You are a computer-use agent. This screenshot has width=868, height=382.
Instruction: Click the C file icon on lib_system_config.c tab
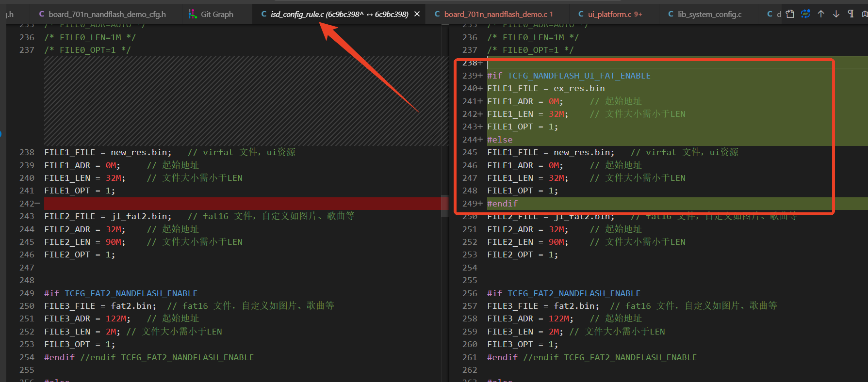(671, 14)
